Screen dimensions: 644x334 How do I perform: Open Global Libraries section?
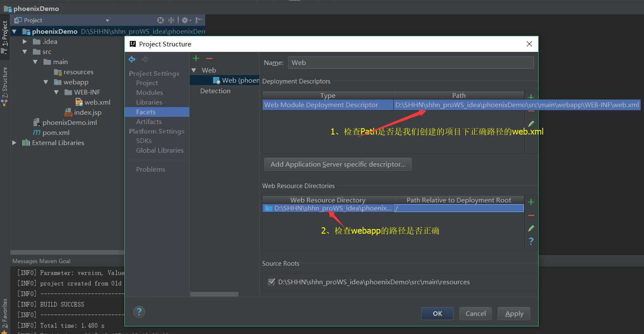160,151
